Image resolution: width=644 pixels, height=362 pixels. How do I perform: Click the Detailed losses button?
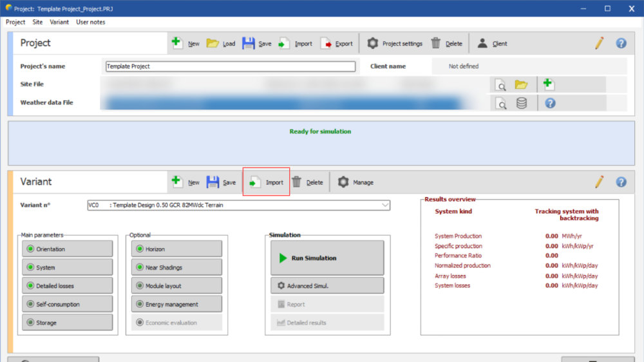tap(68, 286)
